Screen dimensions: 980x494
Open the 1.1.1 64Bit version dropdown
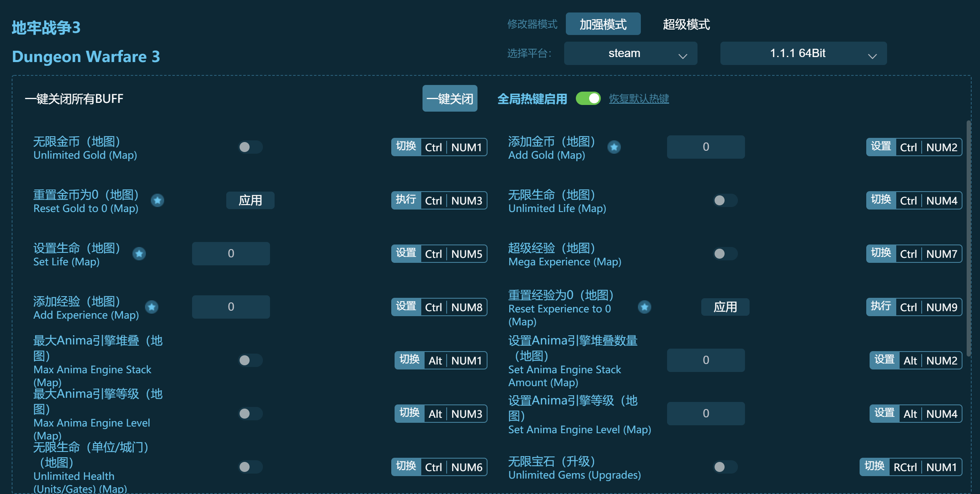click(x=803, y=53)
